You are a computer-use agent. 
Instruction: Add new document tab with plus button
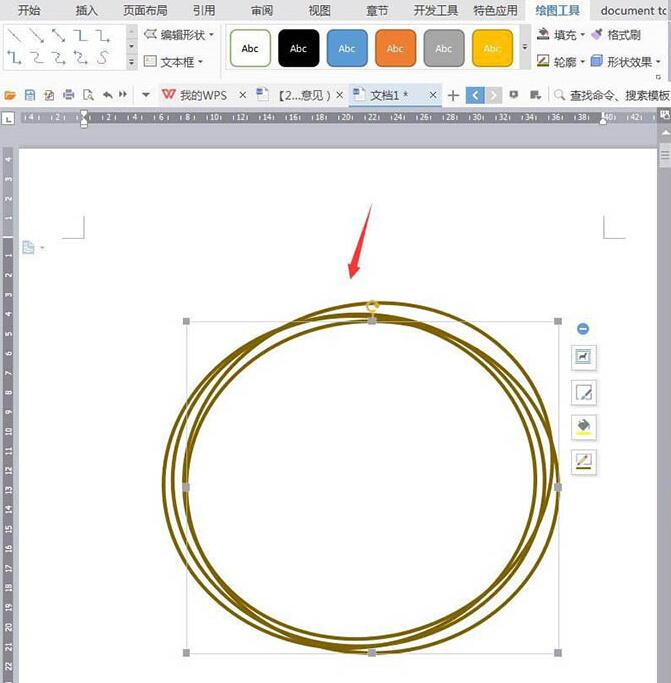[x=453, y=96]
